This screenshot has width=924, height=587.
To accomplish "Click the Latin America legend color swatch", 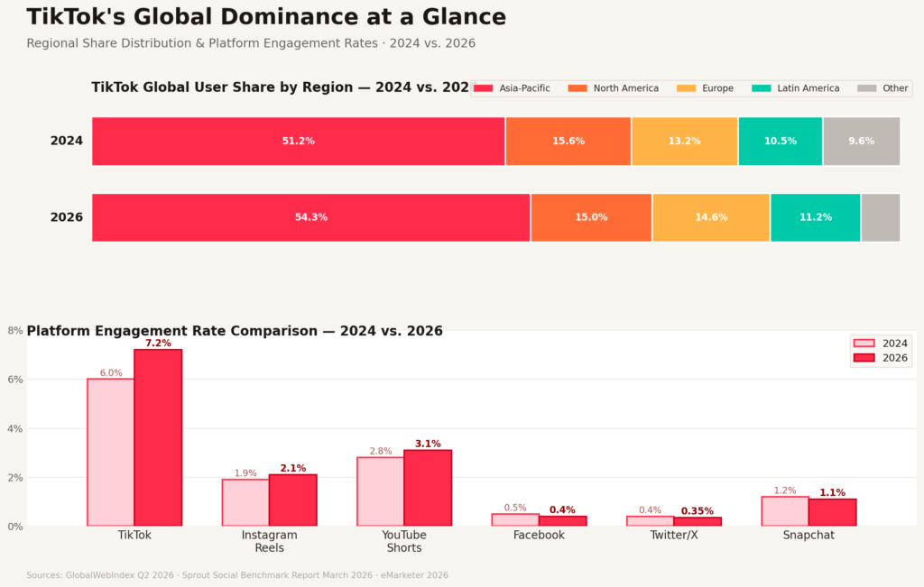I will point(762,88).
